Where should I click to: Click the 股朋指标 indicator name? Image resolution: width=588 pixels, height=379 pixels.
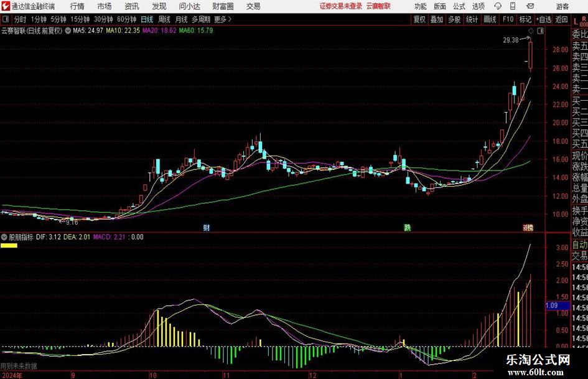click(21, 237)
